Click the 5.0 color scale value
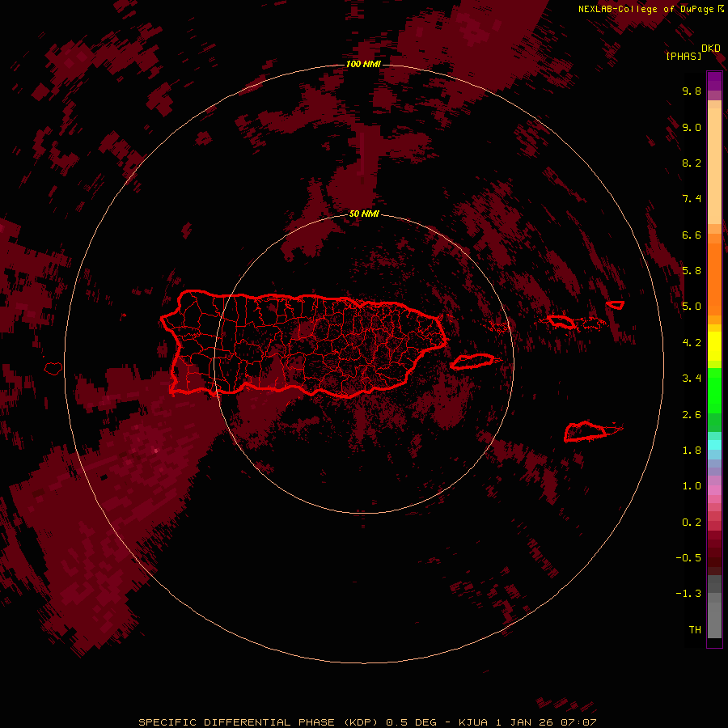Image resolution: width=728 pixels, height=728 pixels. click(x=692, y=307)
